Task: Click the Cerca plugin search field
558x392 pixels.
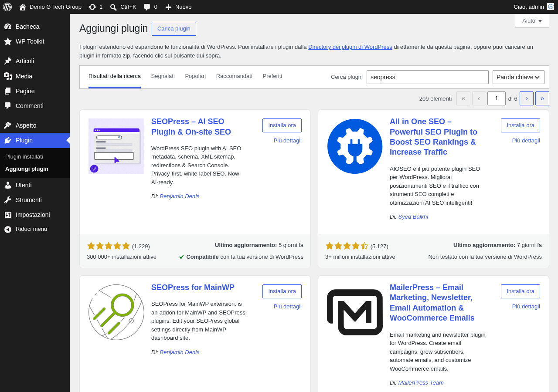Action: (428, 77)
